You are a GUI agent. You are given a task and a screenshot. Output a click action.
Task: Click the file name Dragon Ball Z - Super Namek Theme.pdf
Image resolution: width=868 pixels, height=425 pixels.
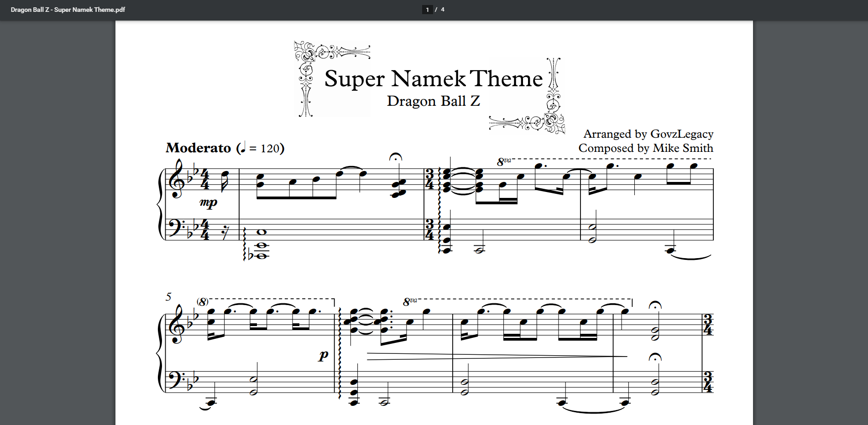tap(68, 10)
